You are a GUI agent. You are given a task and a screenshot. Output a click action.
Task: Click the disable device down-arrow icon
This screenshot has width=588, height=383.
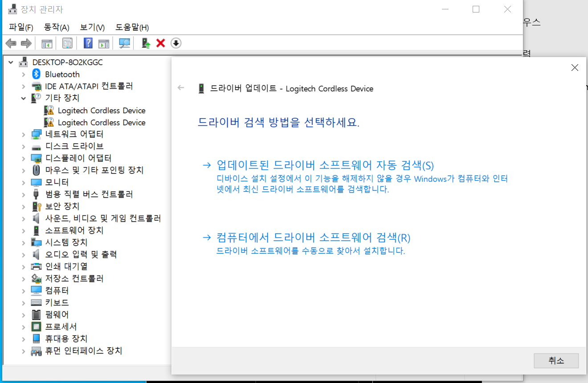point(176,43)
